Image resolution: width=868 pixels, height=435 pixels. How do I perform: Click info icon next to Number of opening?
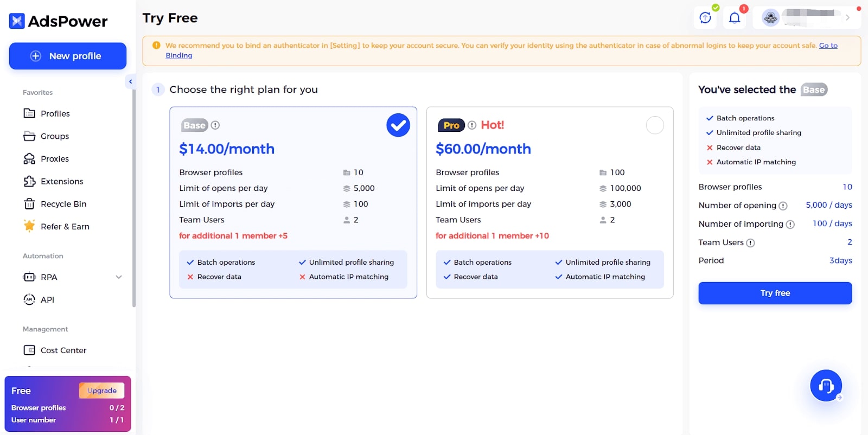783,206
